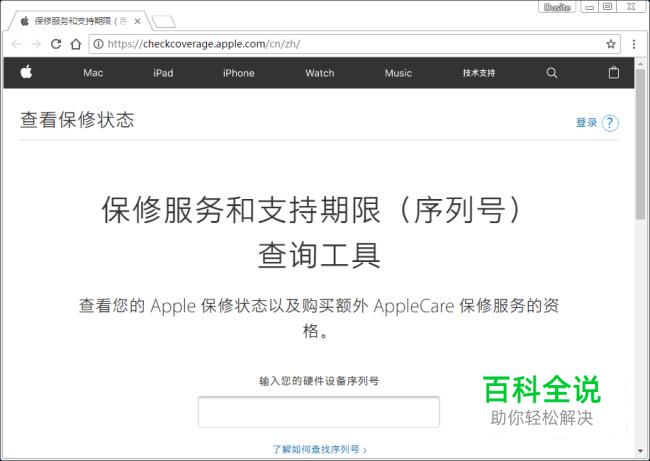Open the iPhone menu item
This screenshot has width=650, height=461.
coord(238,73)
